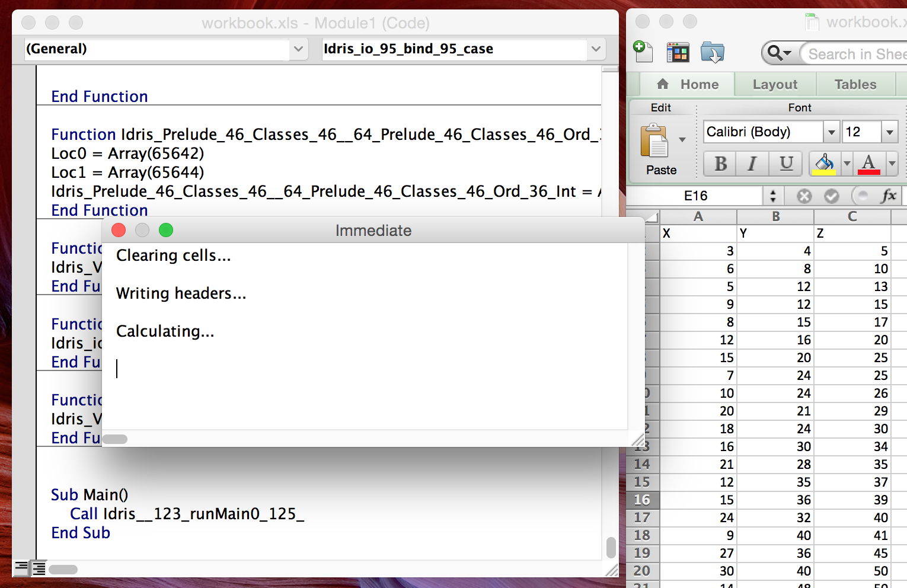
Task: Click cell with value 27 in column A
Action: point(698,553)
